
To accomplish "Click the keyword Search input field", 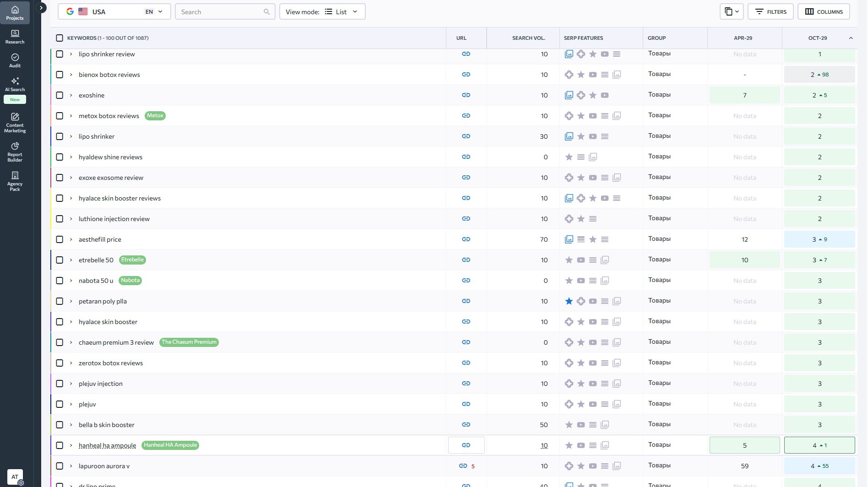I will [221, 12].
